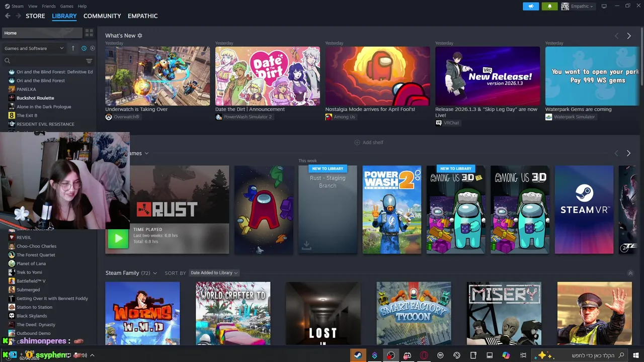Open the collections grid view icon
644x362 pixels.
click(89, 33)
